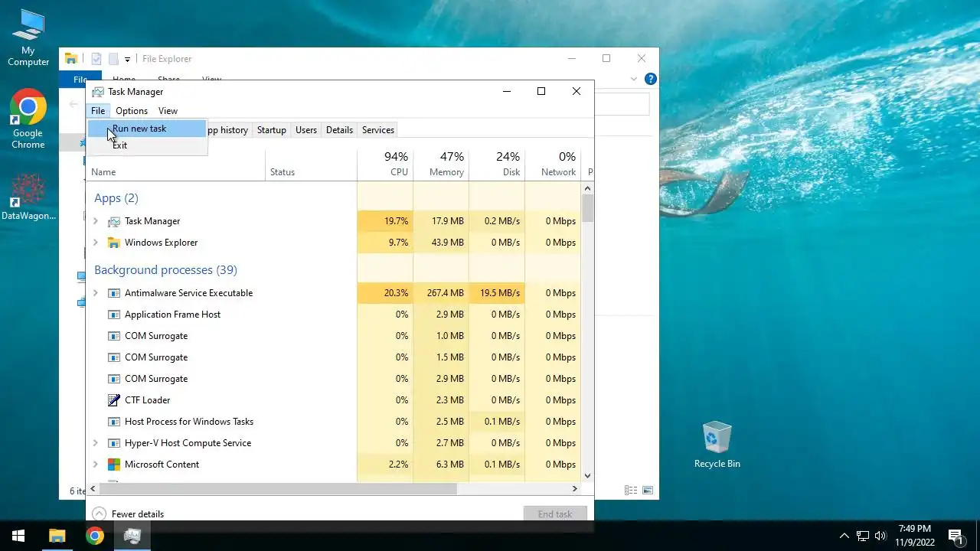Viewport: 980px width, 551px height.
Task: Click the Windows Explorer icon in process list
Action: (114, 243)
